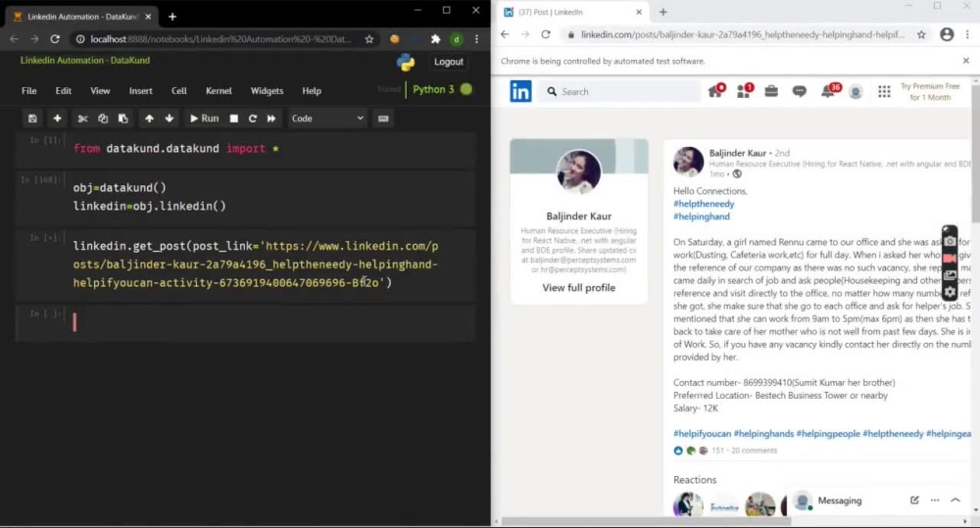Open LinkedIn Messaging chat icon
Viewport: 980px width, 528px height.
(800, 91)
